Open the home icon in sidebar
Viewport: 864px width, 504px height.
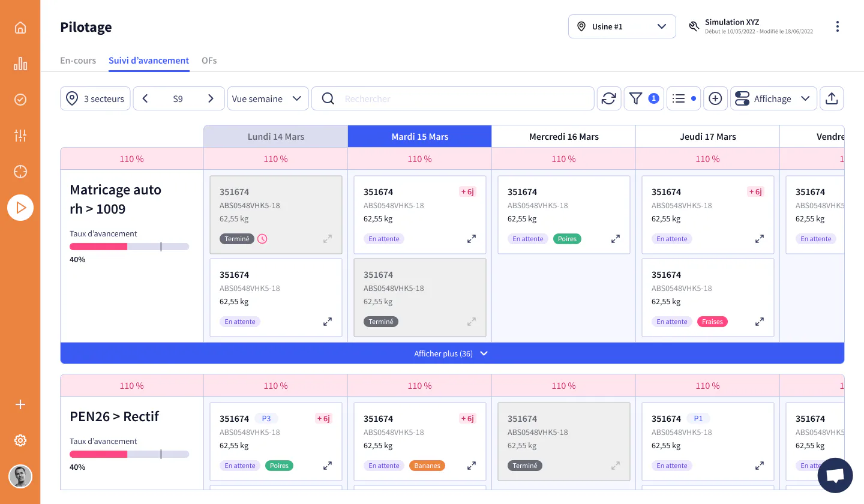coord(20,28)
